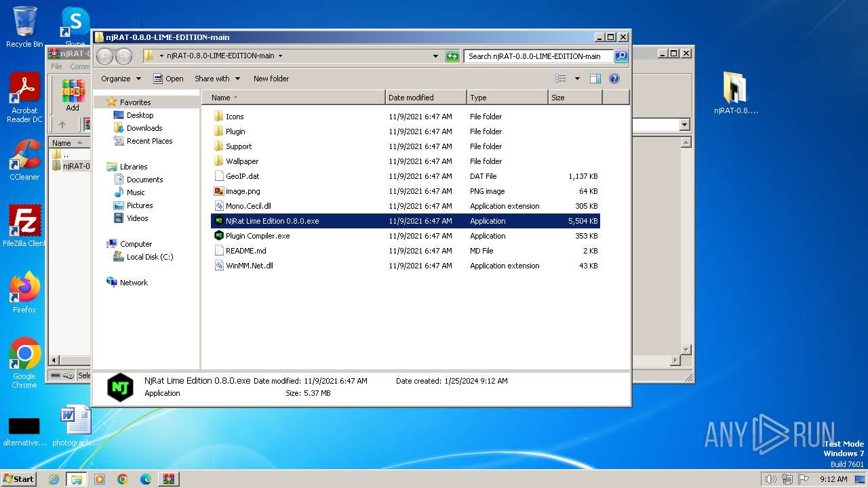Open Explorer help
Screen dimensions: 868x488
(x=614, y=79)
